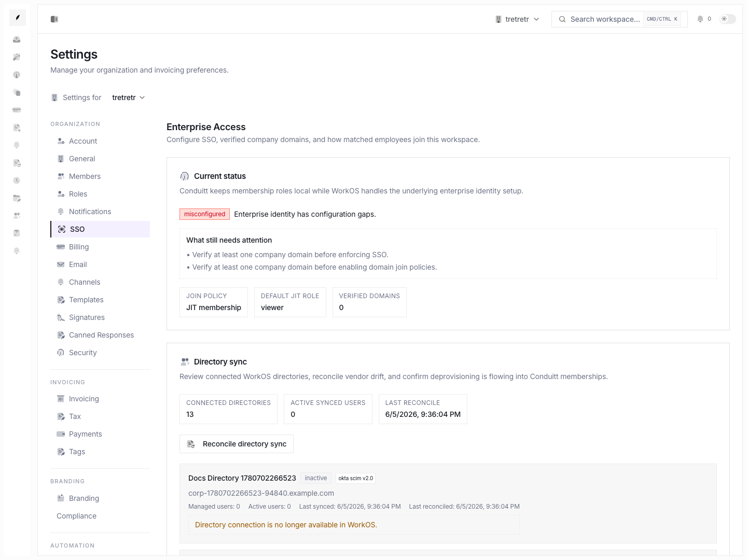The width and height of the screenshot is (747, 560).
Task: Click the ACTIVE SYNCED USERS card
Action: 328,409
